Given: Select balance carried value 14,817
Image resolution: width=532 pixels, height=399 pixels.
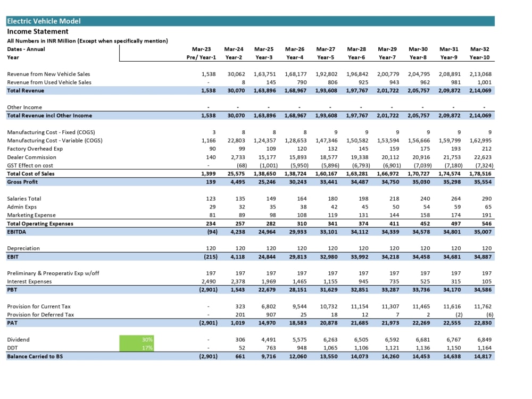Looking at the screenshot, I should [x=483, y=356].
